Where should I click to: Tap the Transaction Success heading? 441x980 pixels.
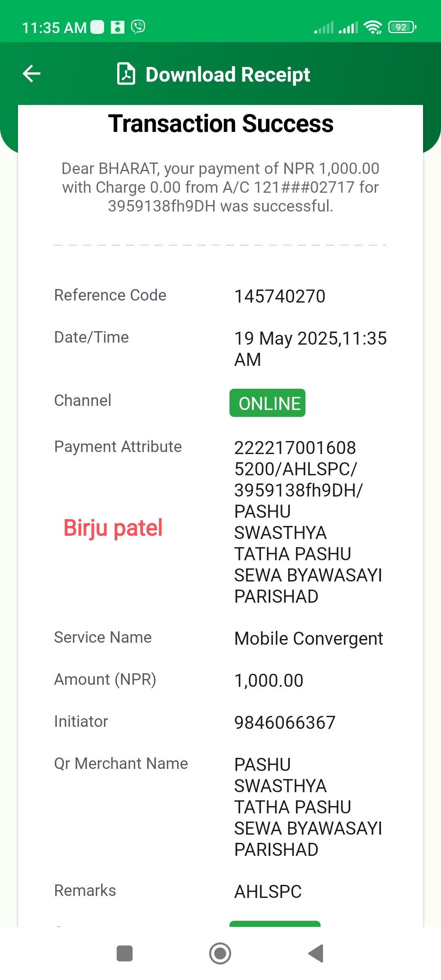[220, 124]
